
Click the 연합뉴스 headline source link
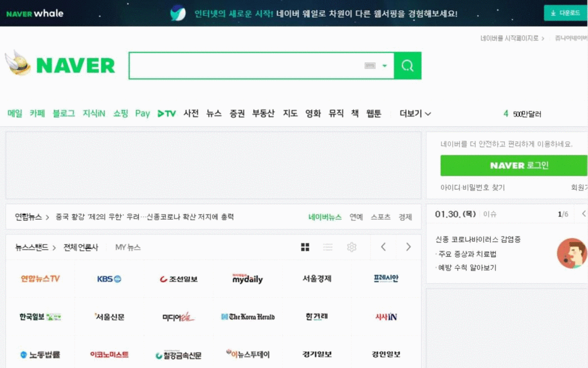tap(32, 217)
